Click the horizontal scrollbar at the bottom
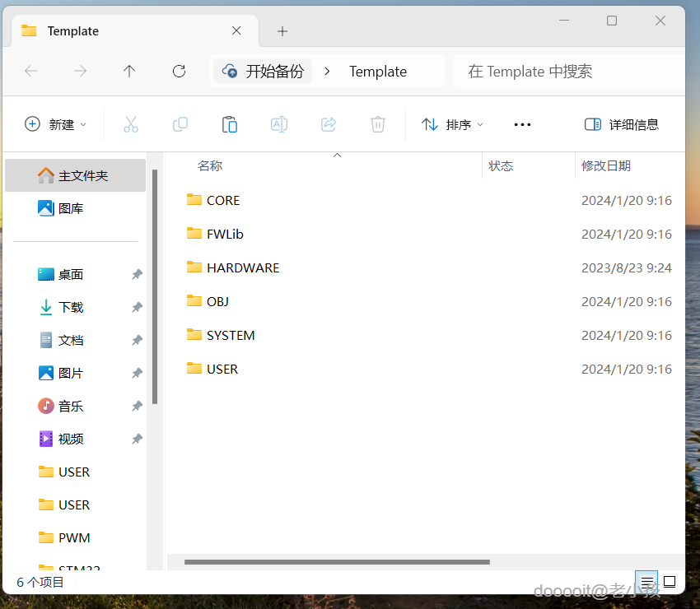700x609 pixels. (x=338, y=562)
